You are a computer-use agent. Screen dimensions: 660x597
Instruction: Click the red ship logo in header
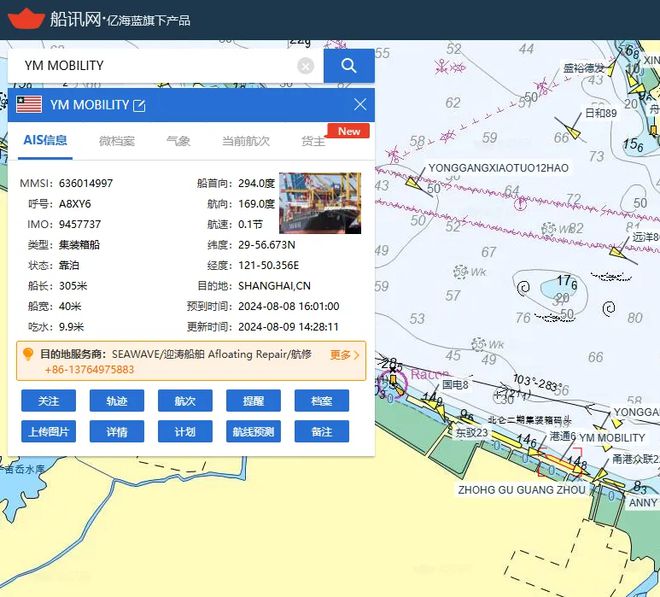coord(26,19)
